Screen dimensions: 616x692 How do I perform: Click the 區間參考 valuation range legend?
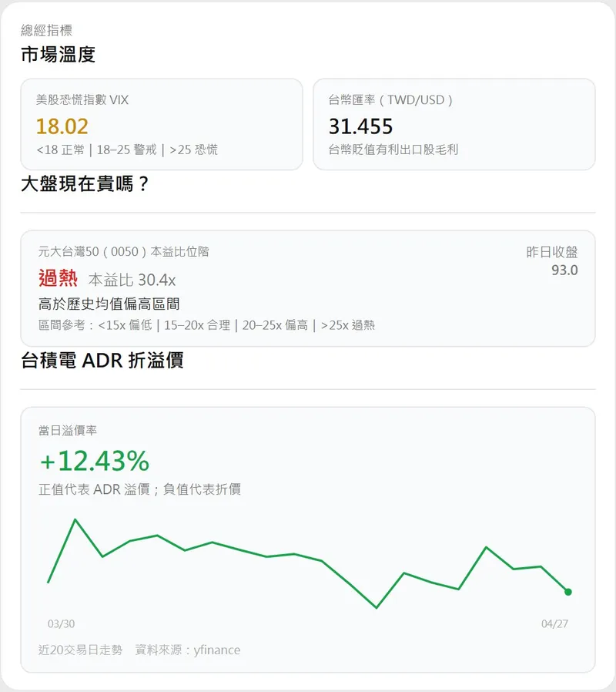[206, 325]
